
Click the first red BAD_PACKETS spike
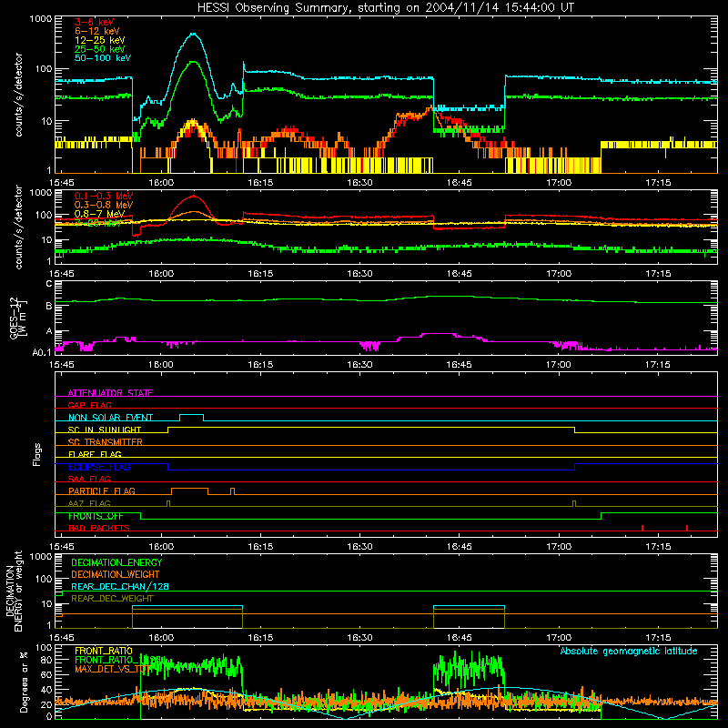pos(642,528)
